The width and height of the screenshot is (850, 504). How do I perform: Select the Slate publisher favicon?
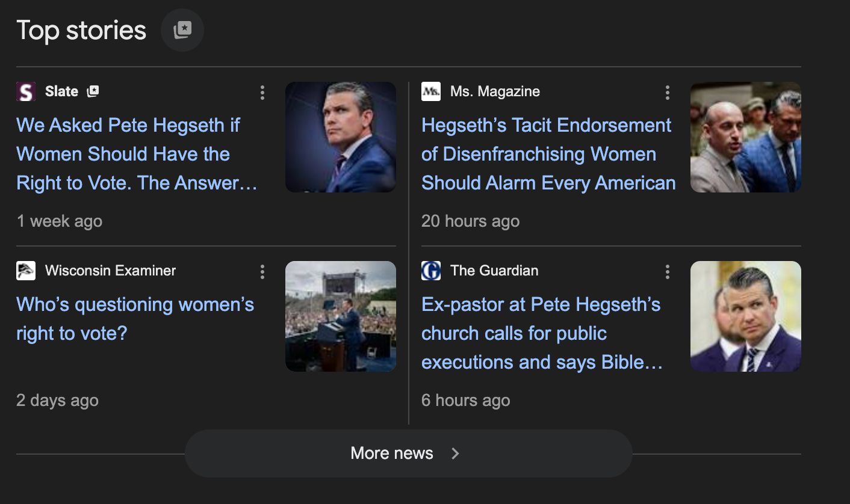[25, 91]
